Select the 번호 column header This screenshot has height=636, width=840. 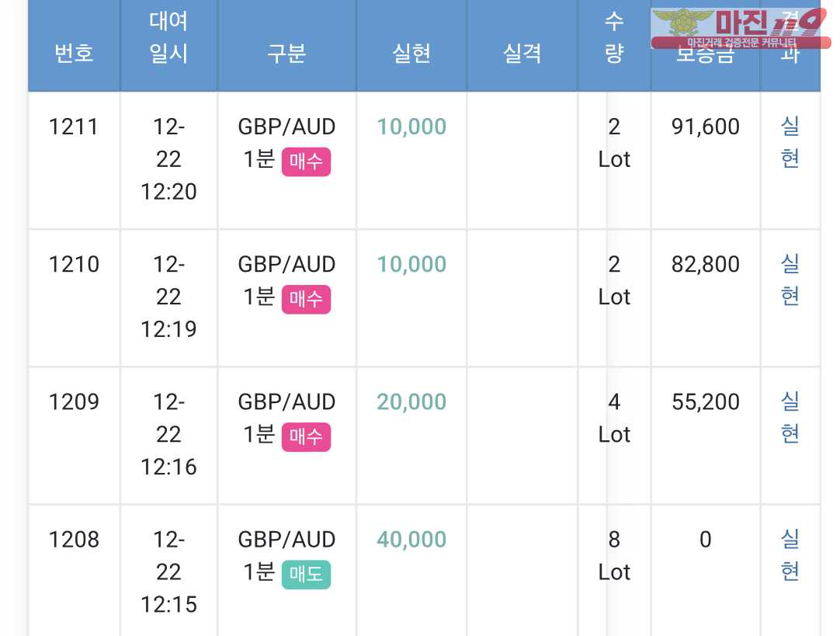click(x=74, y=53)
